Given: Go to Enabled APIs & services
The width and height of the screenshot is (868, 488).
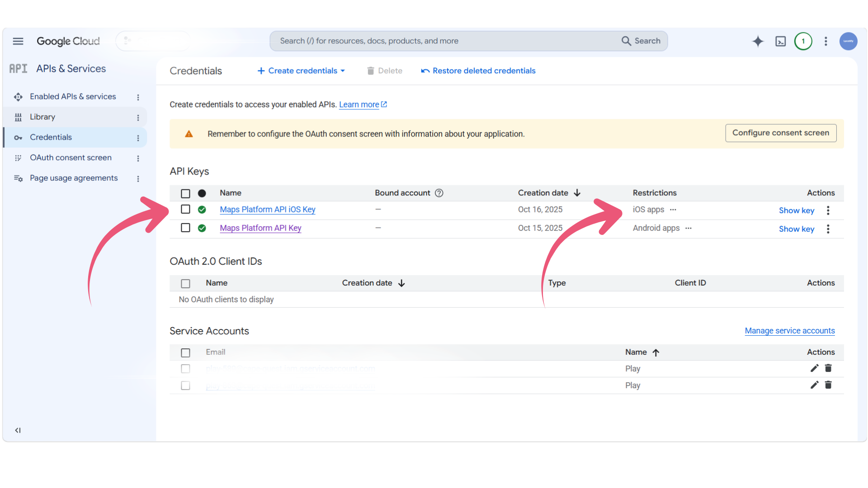Looking at the screenshot, I should pos(73,97).
